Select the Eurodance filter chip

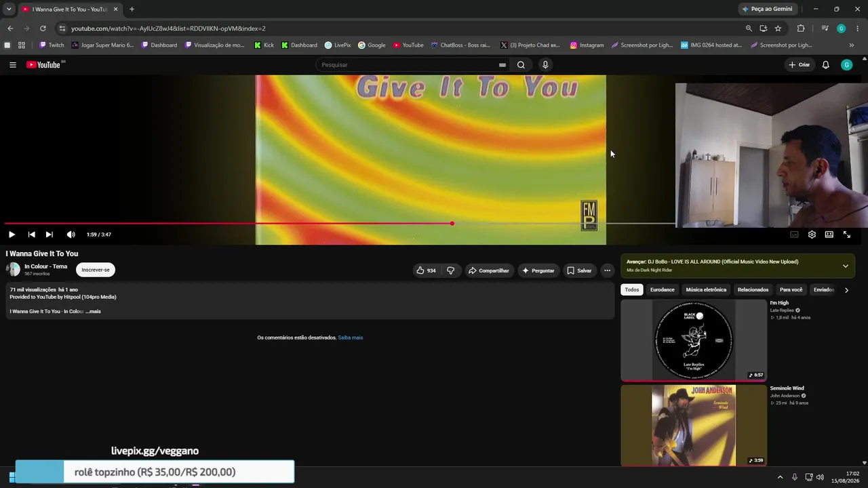click(x=663, y=289)
